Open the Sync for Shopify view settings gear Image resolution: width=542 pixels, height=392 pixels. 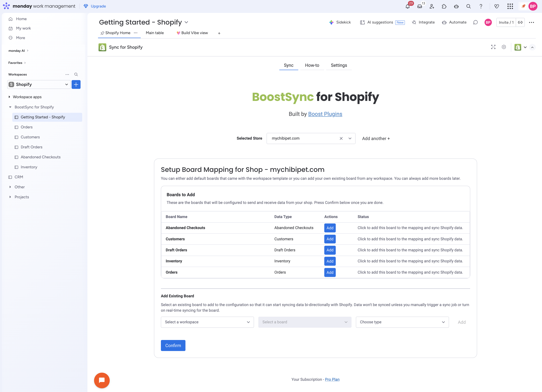[x=504, y=47]
